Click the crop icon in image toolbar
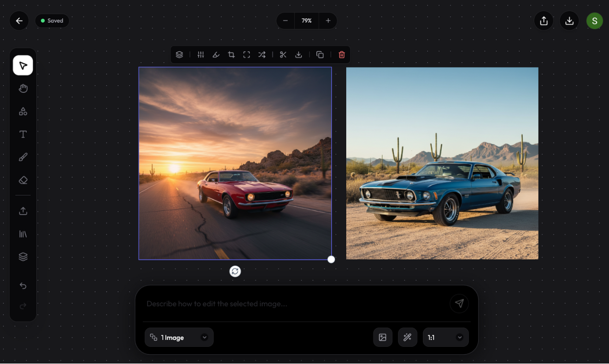The height and width of the screenshot is (364, 609). click(x=231, y=55)
